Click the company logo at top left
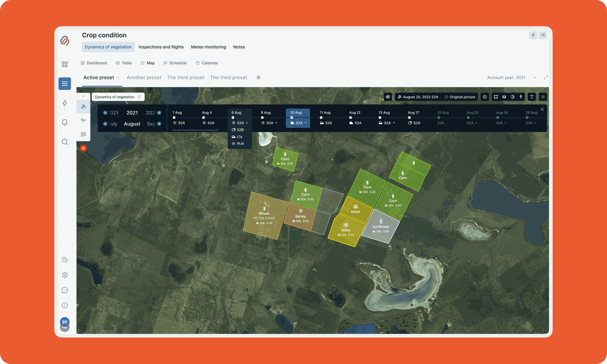 65,40
